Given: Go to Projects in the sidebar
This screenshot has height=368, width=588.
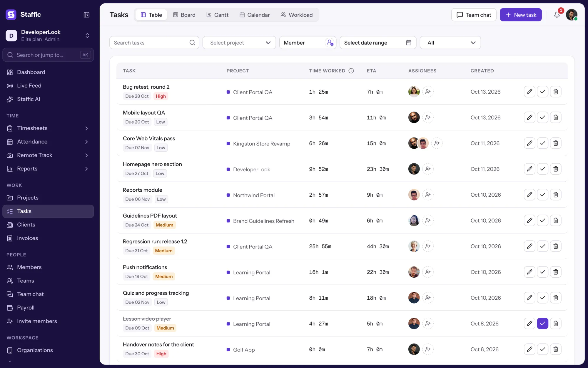Looking at the screenshot, I should 48,198.
